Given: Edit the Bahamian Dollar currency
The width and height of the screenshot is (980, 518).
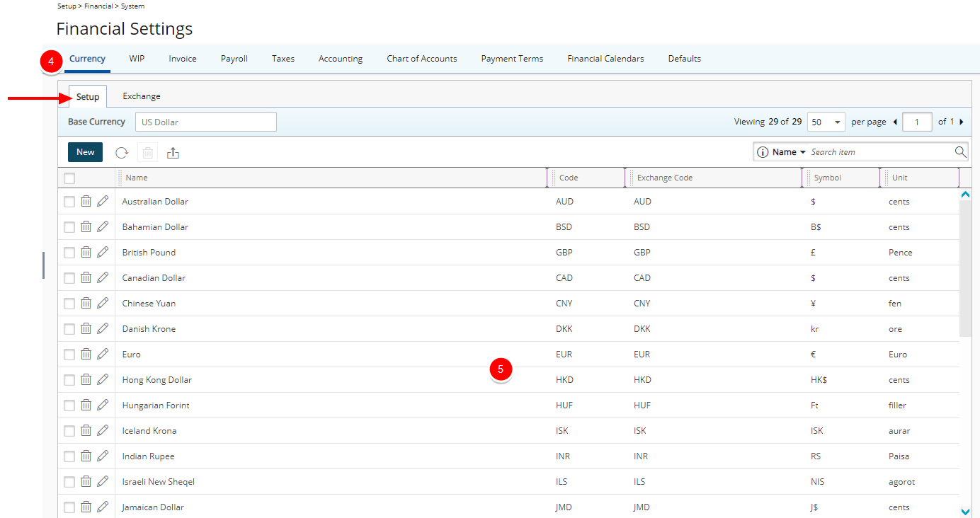Looking at the screenshot, I should pos(103,227).
